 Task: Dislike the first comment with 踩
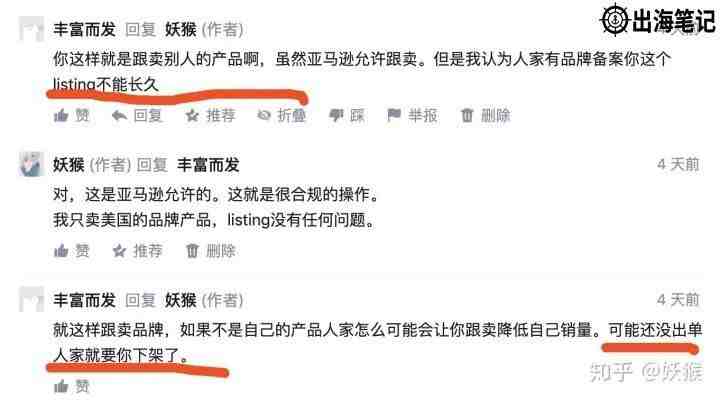pos(347,115)
